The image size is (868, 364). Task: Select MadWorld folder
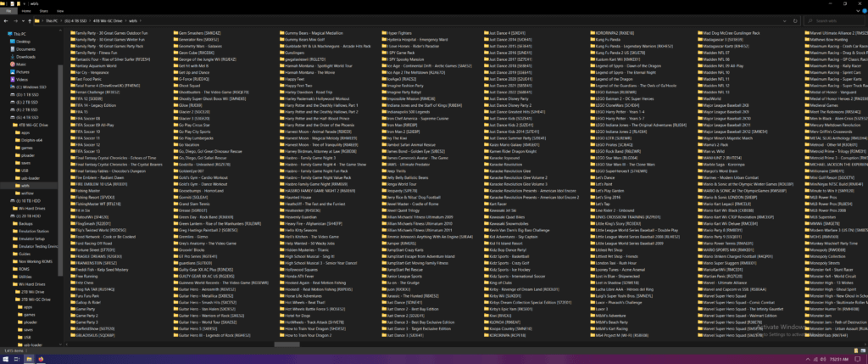(x=709, y=98)
